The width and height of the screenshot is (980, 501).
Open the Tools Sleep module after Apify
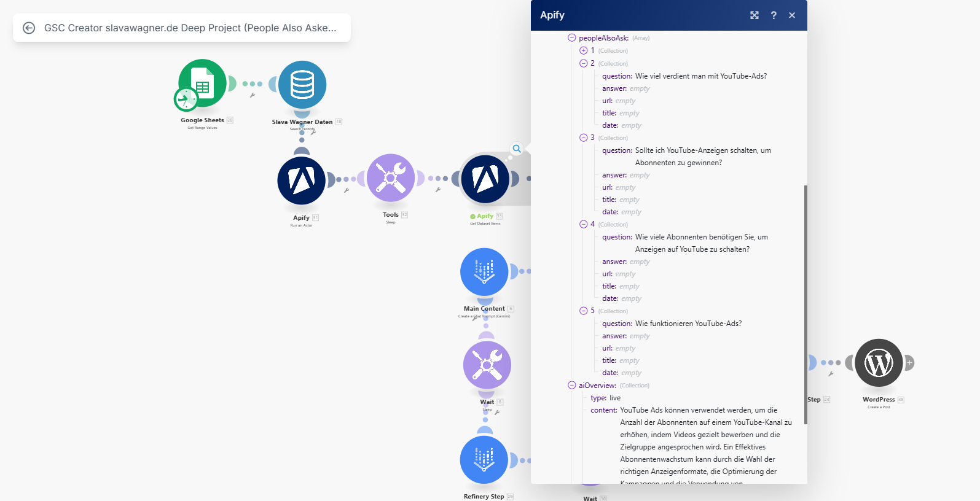tap(391, 178)
